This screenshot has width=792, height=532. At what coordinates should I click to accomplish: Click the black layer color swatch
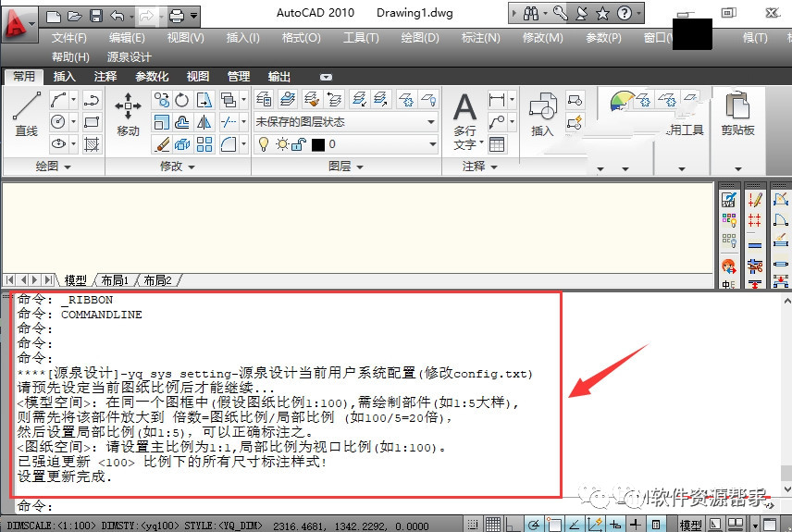(x=318, y=144)
